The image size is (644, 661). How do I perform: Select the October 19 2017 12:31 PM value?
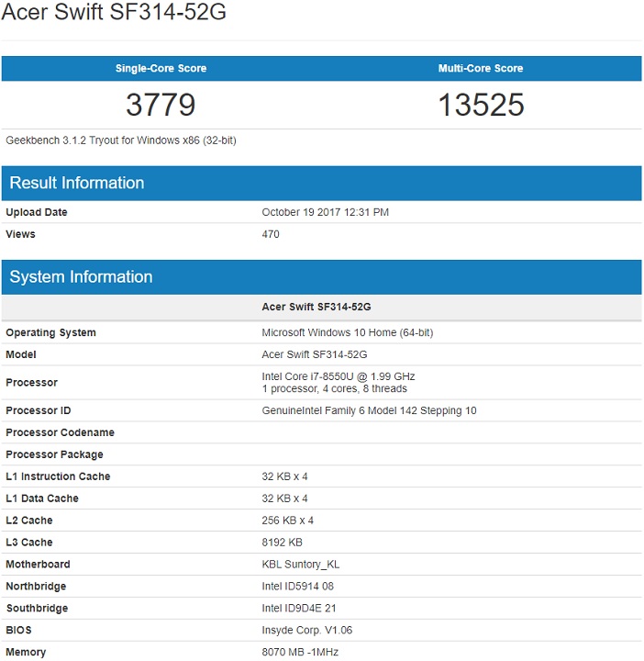pyautogui.click(x=325, y=212)
